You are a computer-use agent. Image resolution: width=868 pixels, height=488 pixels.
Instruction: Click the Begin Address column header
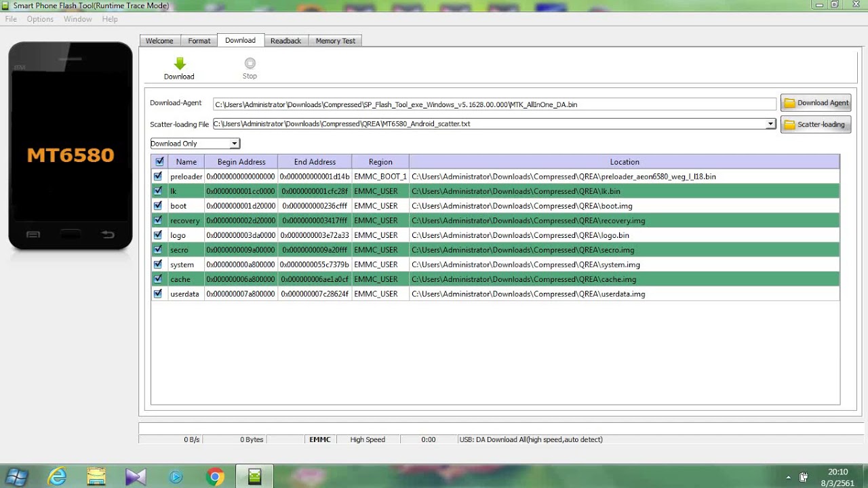241,162
